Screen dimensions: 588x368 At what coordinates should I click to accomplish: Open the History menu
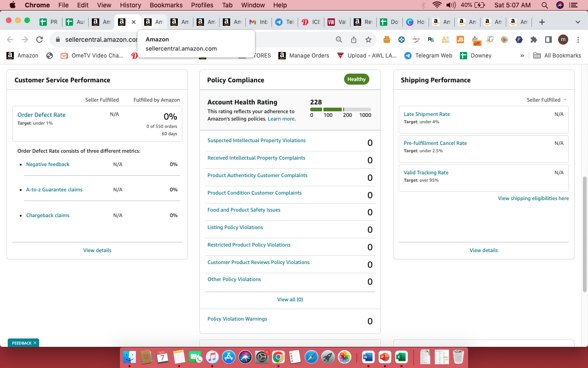130,5
